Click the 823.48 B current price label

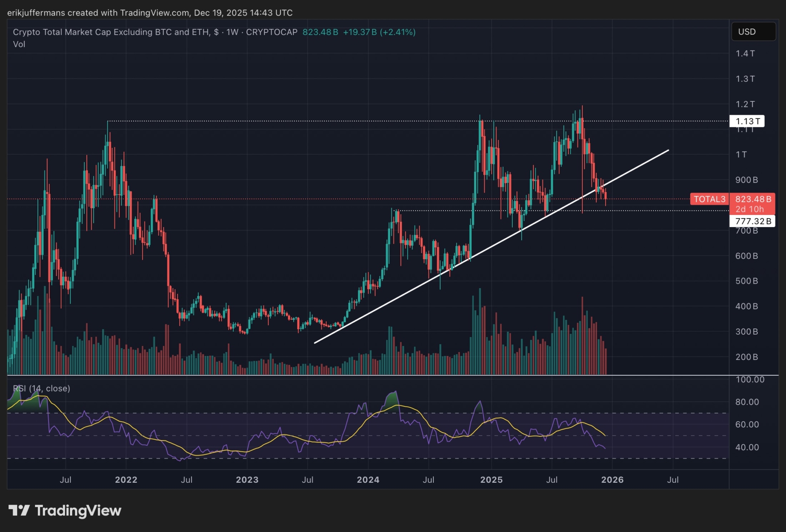[753, 199]
